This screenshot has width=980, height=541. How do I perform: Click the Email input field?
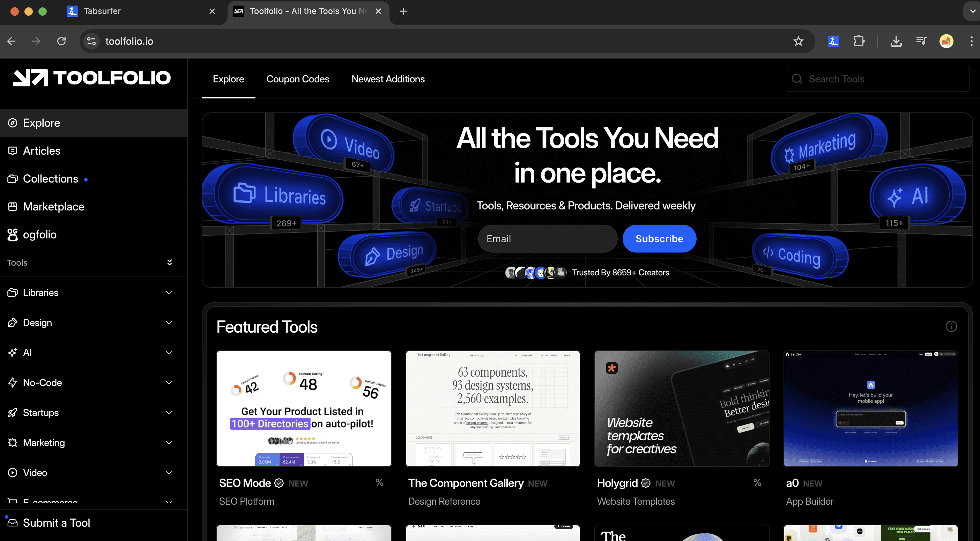click(x=548, y=239)
